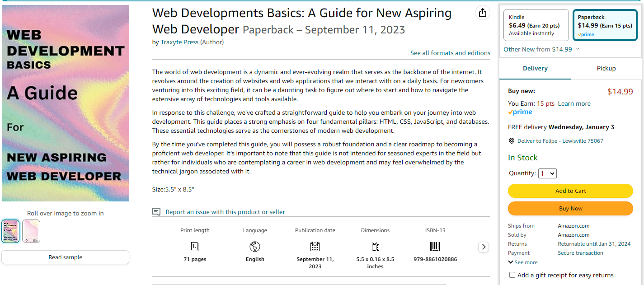Advance the product details carousel arrow
The image size is (644, 285).
[x=484, y=247]
